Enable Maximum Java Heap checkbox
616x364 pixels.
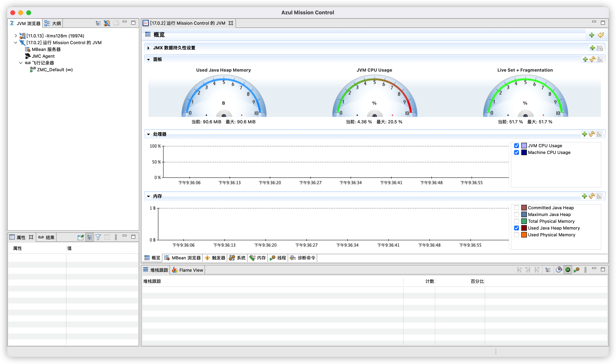pos(516,215)
